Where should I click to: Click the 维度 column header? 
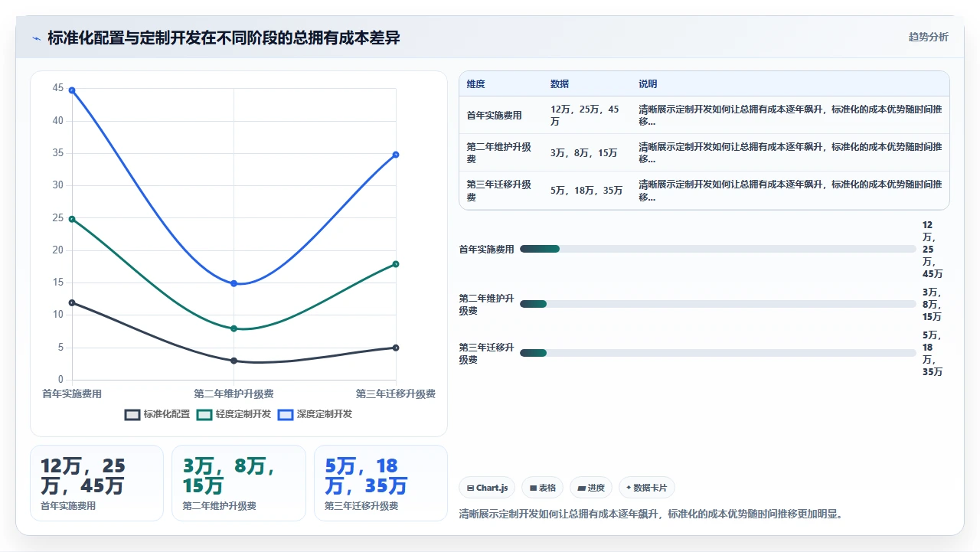(x=501, y=84)
